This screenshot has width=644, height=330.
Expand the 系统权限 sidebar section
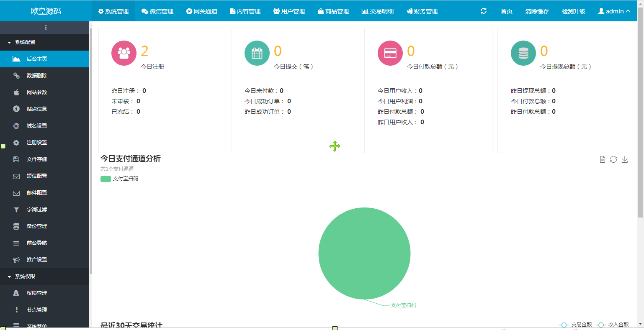25,276
